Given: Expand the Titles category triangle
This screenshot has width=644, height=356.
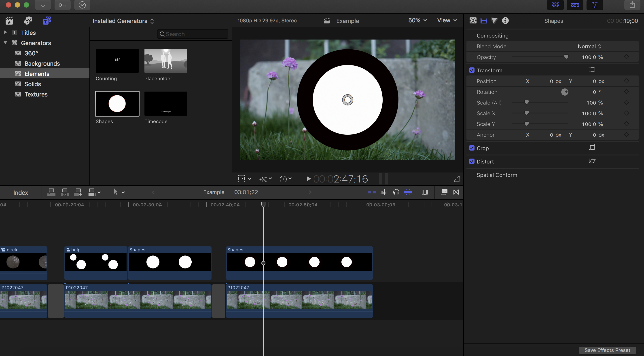Looking at the screenshot, I should coord(5,32).
